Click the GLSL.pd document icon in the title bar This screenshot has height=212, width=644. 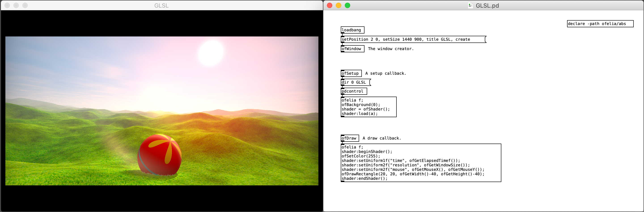[470, 6]
